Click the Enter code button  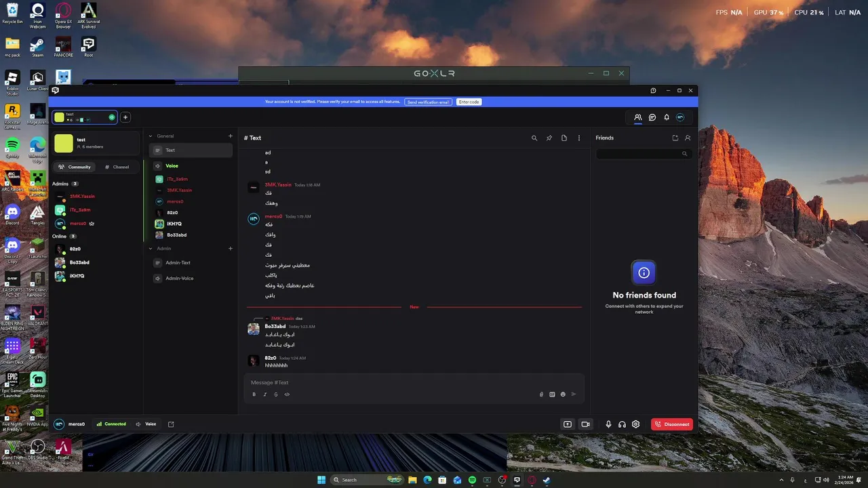coord(469,102)
